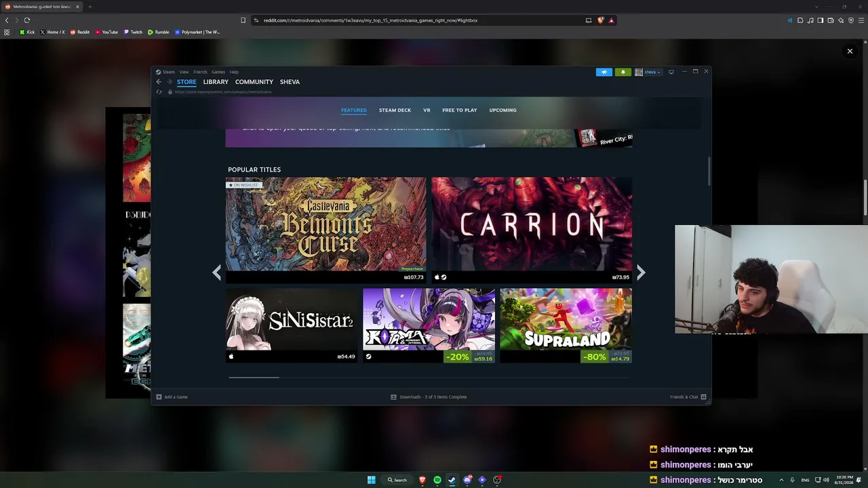Viewport: 868px width, 488px height.
Task: Reload the Steam store page
Action: tap(159, 92)
